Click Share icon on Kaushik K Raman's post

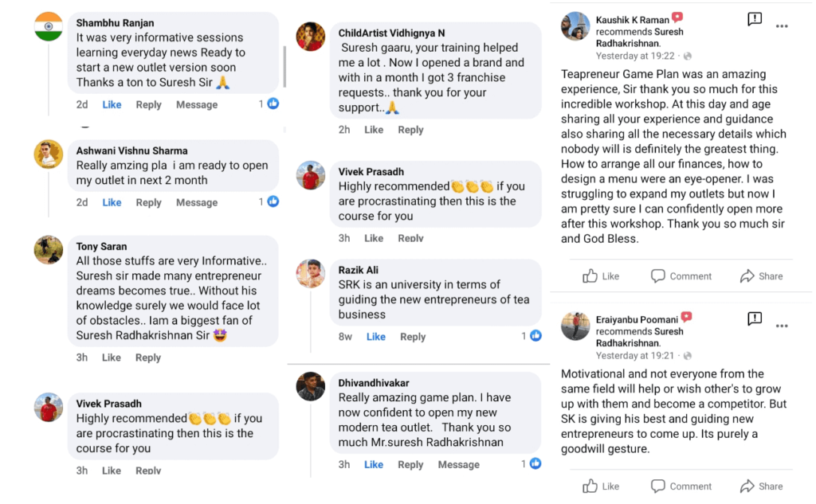click(747, 276)
